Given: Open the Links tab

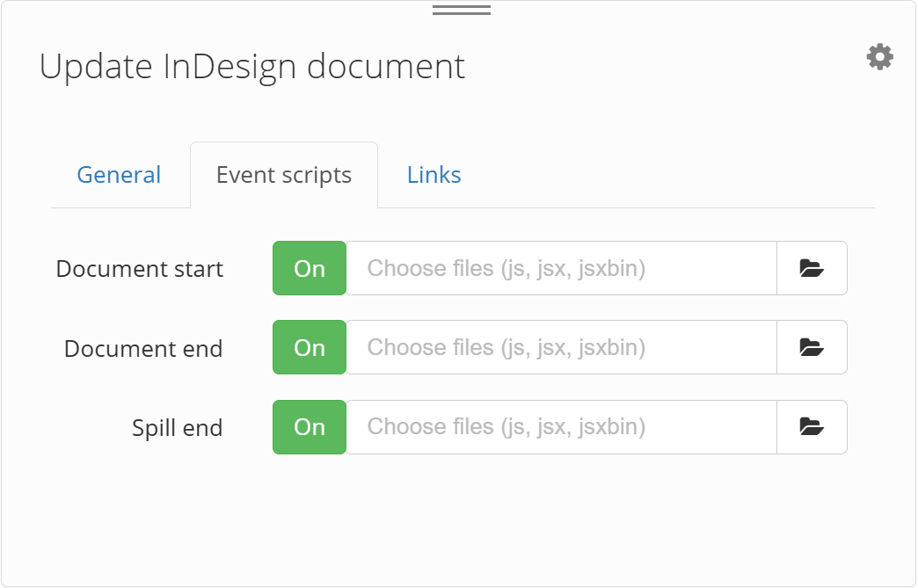Looking at the screenshot, I should click(433, 175).
